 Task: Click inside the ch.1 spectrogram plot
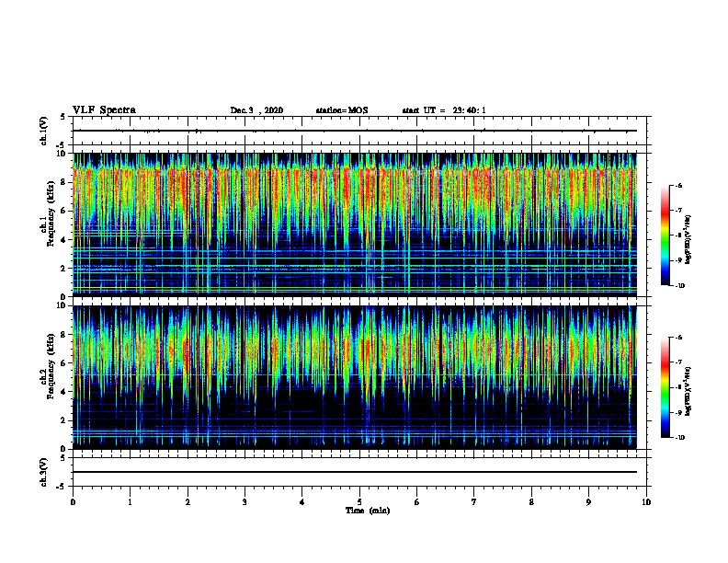point(359,224)
